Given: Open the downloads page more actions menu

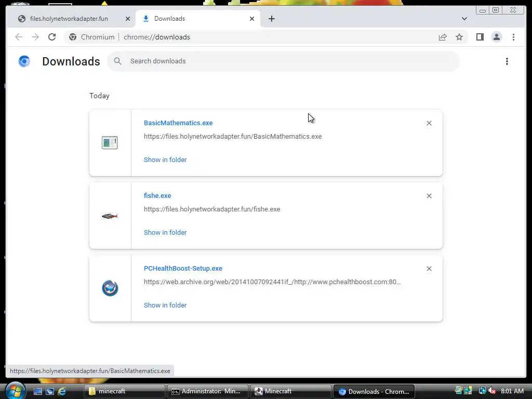Looking at the screenshot, I should click(x=507, y=61).
